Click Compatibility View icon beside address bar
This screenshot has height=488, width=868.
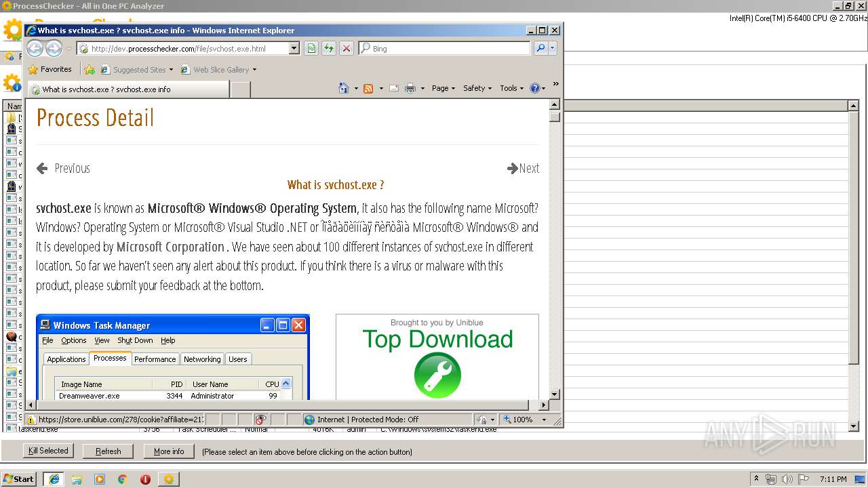point(311,48)
